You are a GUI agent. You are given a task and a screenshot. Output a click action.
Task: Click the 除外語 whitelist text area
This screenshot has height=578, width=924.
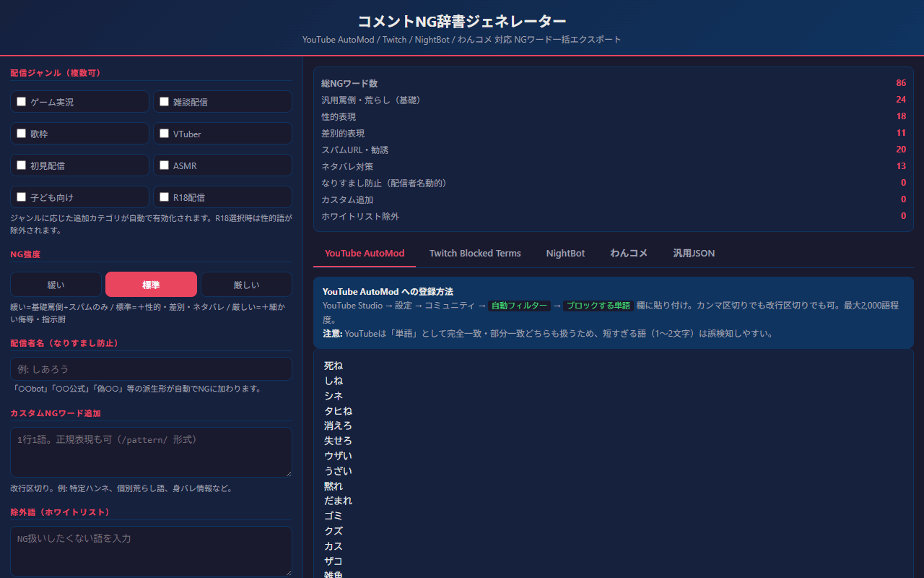coord(151,551)
